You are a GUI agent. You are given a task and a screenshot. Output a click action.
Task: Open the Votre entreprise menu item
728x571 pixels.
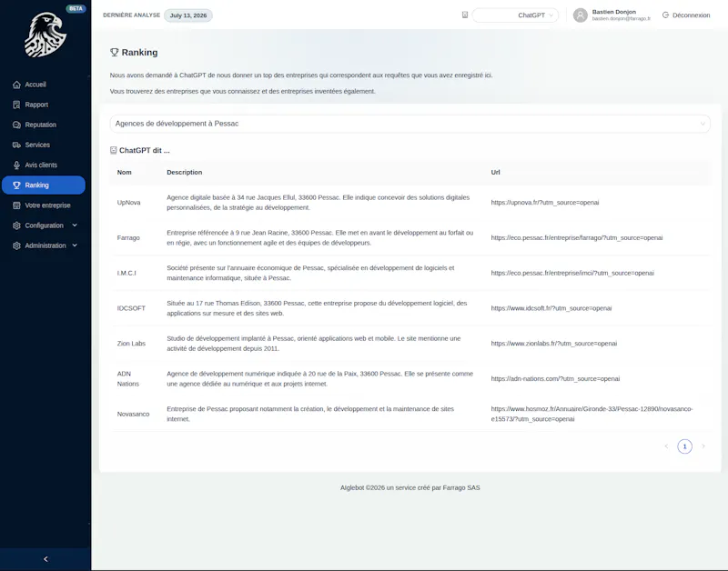click(x=44, y=205)
